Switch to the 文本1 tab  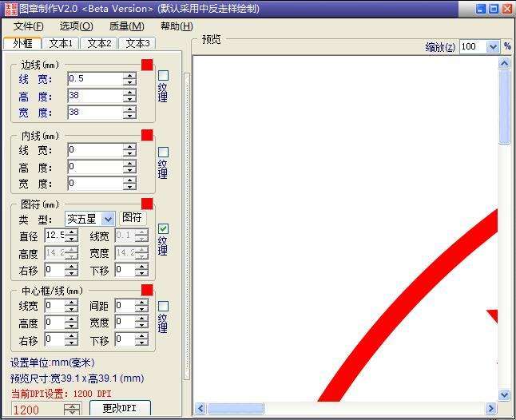61,43
